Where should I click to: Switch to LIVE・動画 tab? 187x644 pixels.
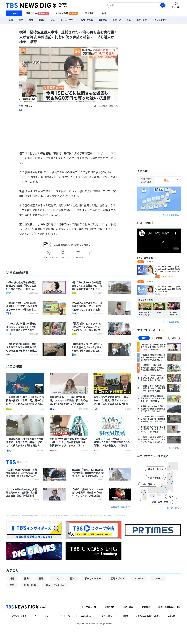click(67, 14)
